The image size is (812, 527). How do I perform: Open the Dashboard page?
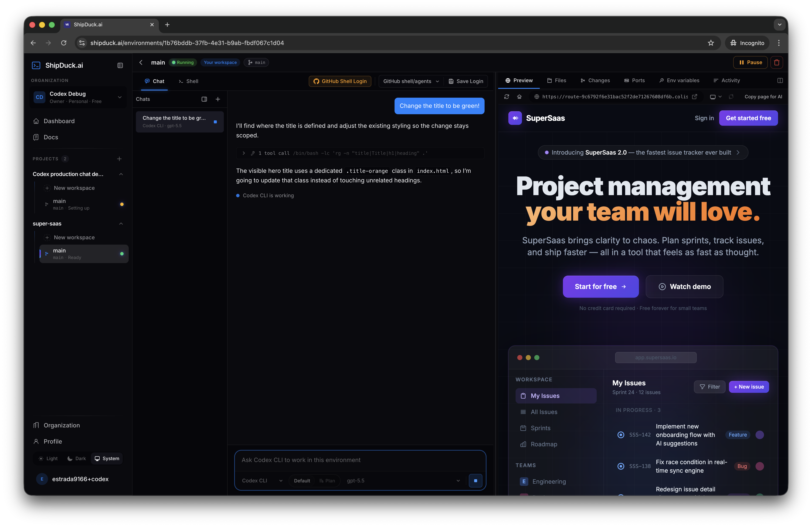tap(78, 121)
